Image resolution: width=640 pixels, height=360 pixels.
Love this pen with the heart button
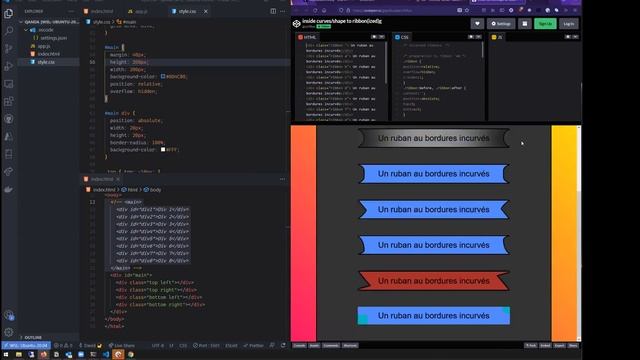(477, 24)
